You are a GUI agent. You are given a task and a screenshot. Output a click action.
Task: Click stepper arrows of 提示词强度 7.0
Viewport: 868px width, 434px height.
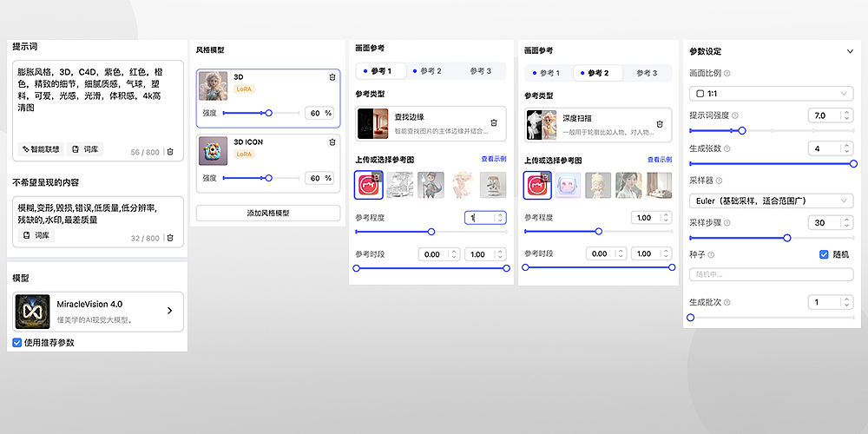845,115
